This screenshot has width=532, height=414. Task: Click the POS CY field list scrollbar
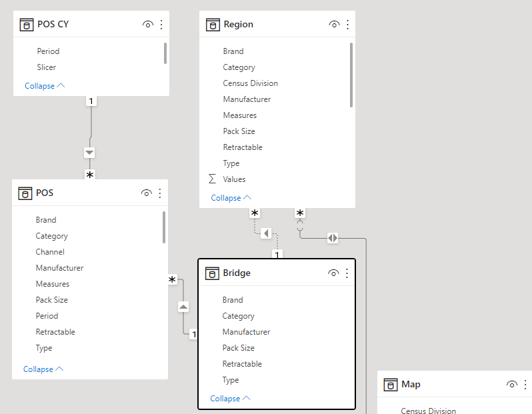(165, 53)
